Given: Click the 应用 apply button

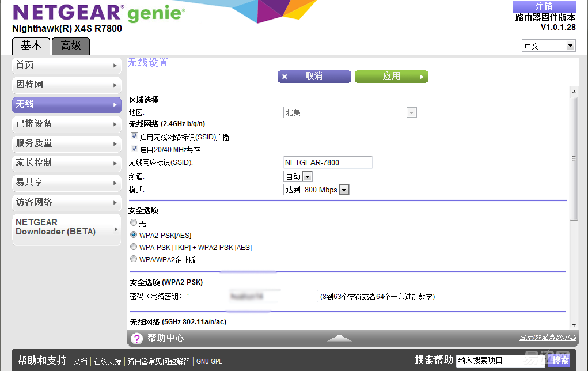Looking at the screenshot, I should point(392,77).
